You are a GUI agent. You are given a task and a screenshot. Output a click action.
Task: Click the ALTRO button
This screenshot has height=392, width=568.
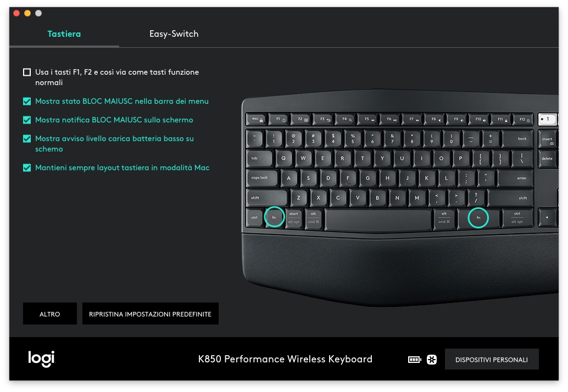pos(50,313)
